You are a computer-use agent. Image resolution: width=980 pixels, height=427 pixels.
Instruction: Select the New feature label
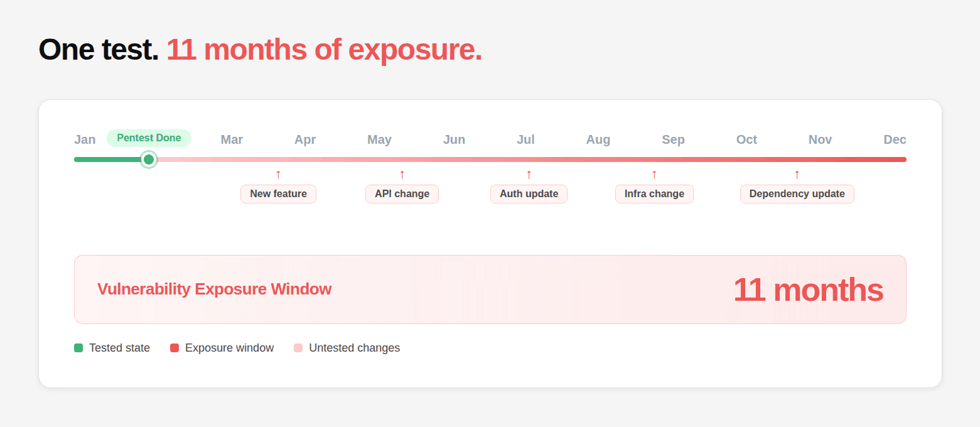[x=278, y=194]
